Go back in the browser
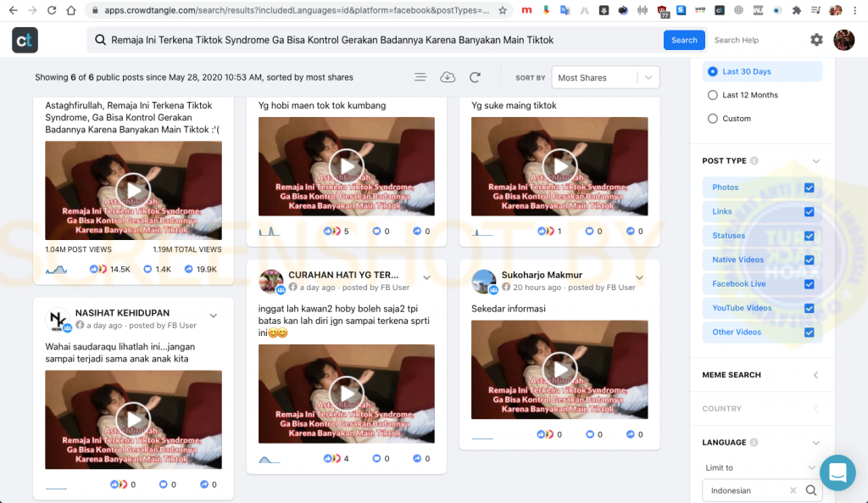868x503 pixels. [x=14, y=10]
